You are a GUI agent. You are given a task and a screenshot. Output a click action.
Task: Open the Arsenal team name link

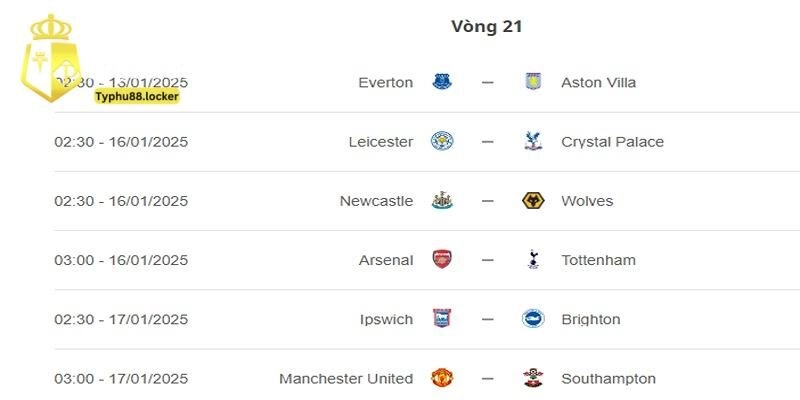[386, 260]
